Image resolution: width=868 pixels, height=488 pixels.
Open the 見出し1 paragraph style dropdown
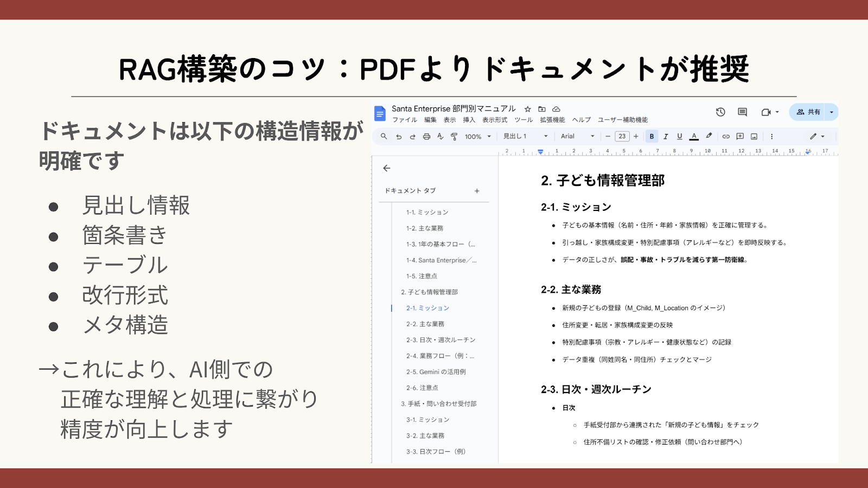point(525,137)
